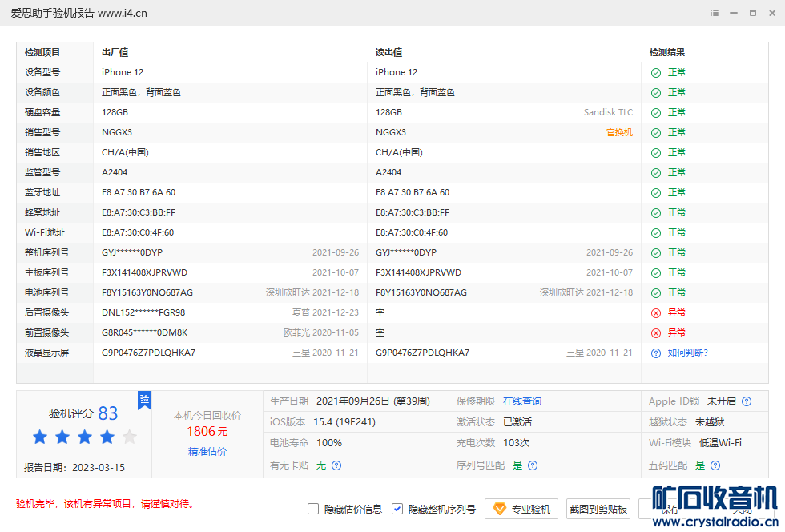Click the 检测结果 column header
This screenshot has height=532, width=785.
click(x=666, y=52)
